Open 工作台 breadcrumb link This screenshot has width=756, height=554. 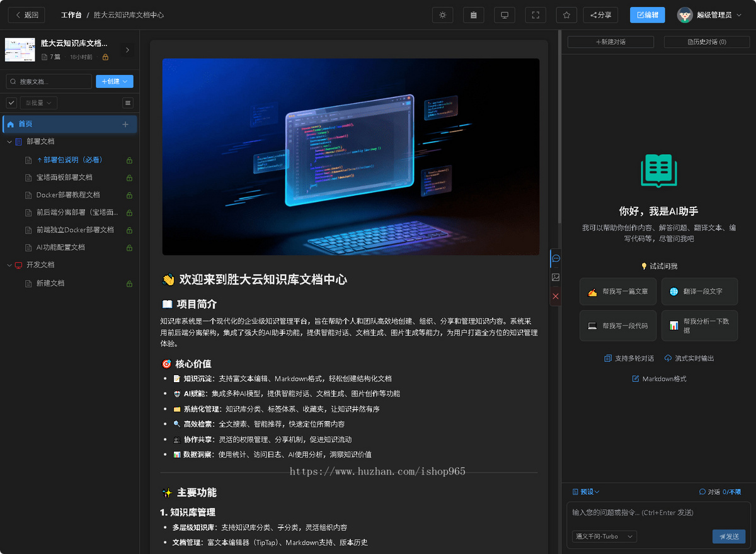tap(71, 15)
